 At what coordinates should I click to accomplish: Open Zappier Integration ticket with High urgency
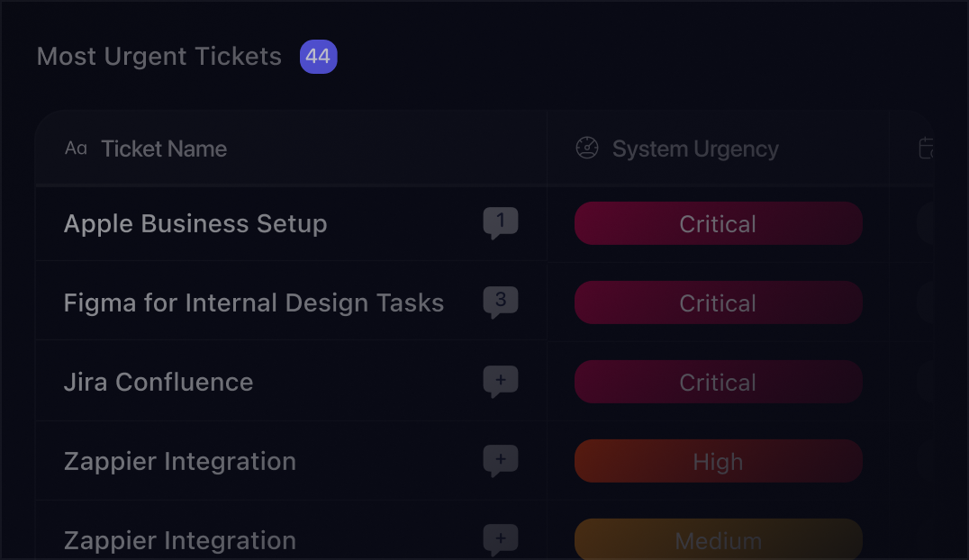pos(180,462)
